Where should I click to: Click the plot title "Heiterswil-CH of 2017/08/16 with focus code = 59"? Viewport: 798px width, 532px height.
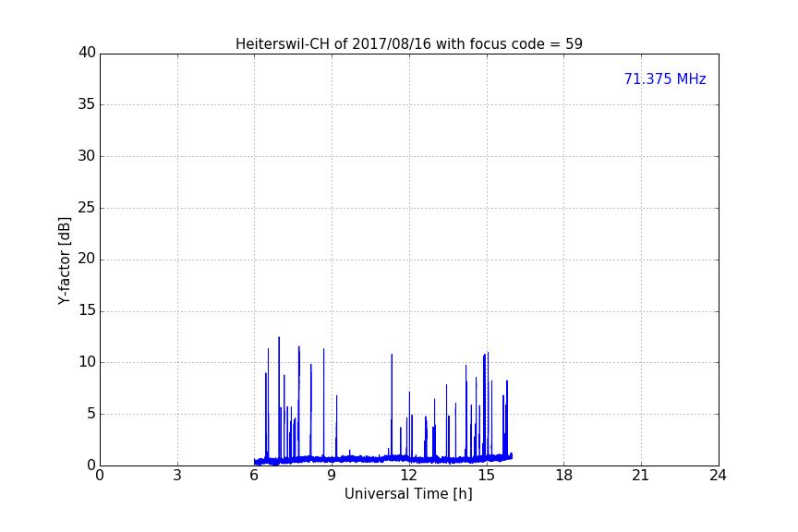coord(408,43)
